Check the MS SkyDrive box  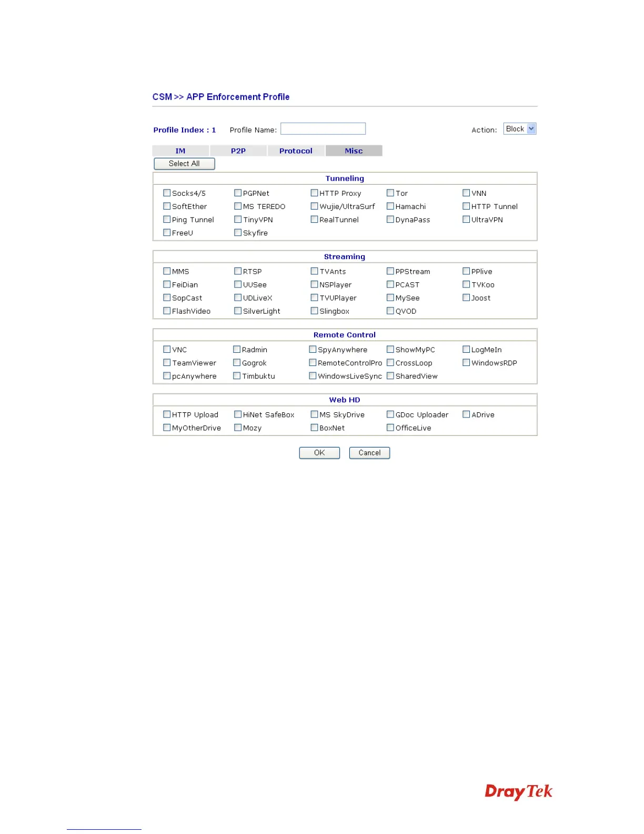314,414
